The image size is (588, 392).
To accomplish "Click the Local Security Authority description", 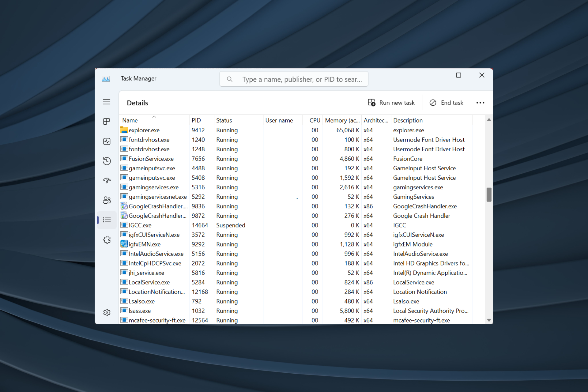I will tap(431, 311).
